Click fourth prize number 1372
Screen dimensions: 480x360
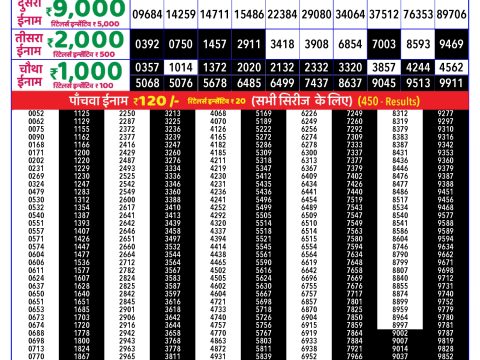215,68
